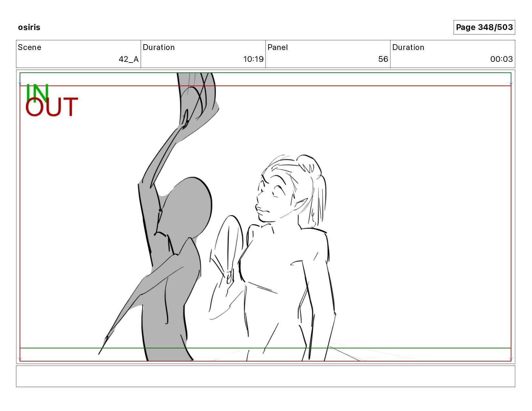Click the 'Page 348/503' page indicator
Viewport: 532px width, 411px height.
click(x=484, y=27)
